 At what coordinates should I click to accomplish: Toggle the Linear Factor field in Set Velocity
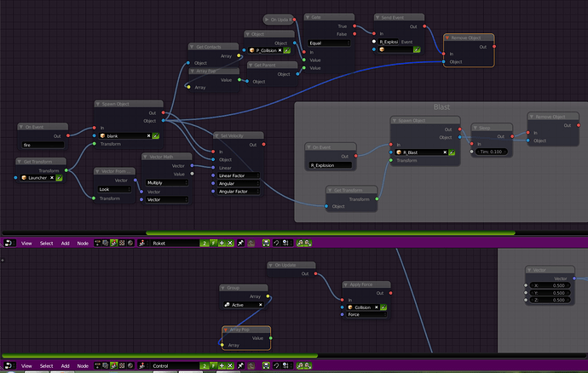tap(239, 175)
